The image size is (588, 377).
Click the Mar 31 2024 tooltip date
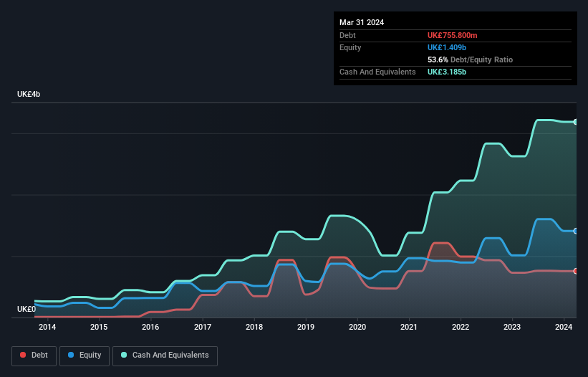[x=362, y=22]
